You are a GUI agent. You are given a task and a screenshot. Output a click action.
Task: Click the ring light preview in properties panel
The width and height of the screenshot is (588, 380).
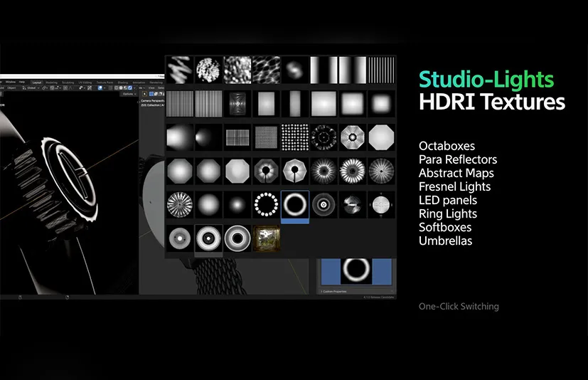tap(356, 270)
